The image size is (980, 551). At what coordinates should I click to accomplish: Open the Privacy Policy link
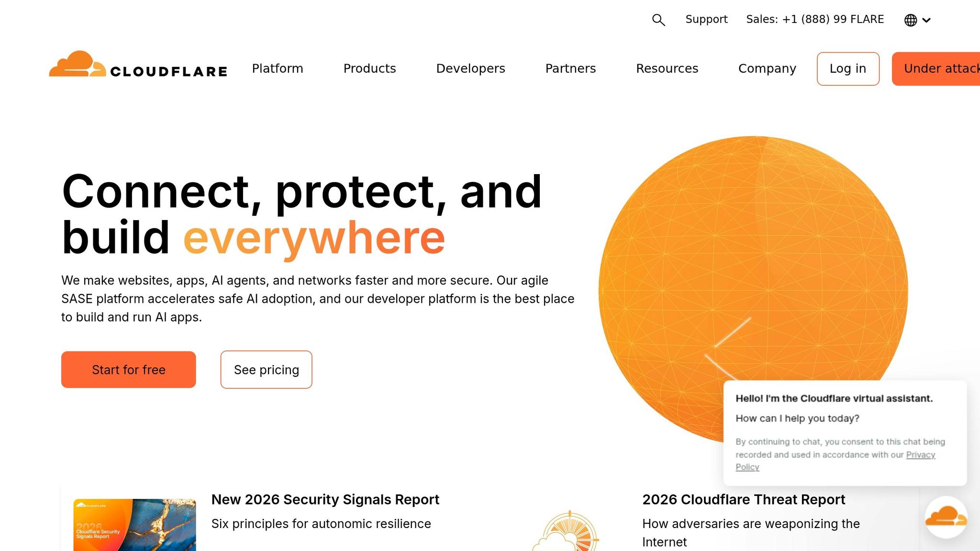pyautogui.click(x=920, y=455)
